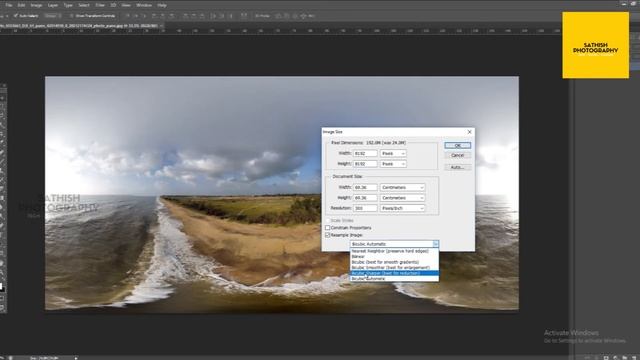Viewport: 640px width, 360px height.
Task: Choose Bicubic Automatic in the resample list
Action: click(394, 278)
